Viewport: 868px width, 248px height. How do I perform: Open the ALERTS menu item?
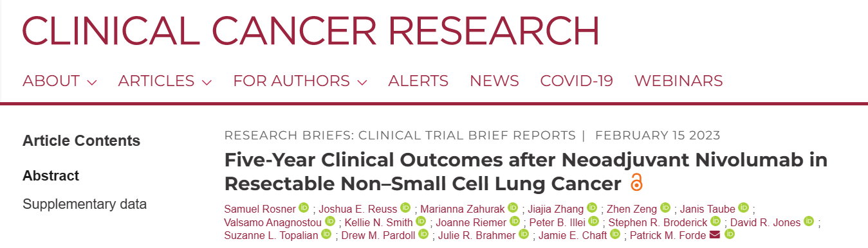coord(418,81)
